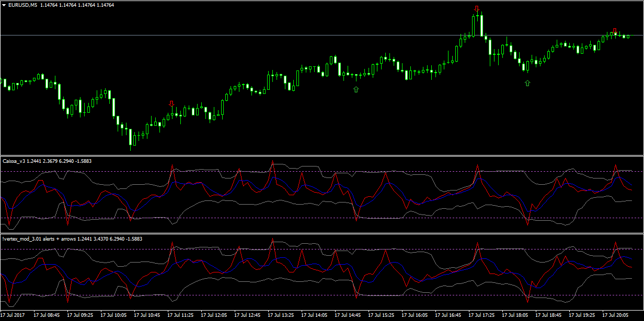Click the 17 Jul 08:45 time label
The image size is (644, 321).
coord(47,315)
